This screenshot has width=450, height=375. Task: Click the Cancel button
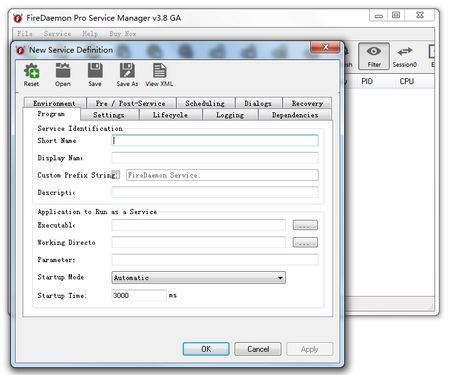click(258, 349)
